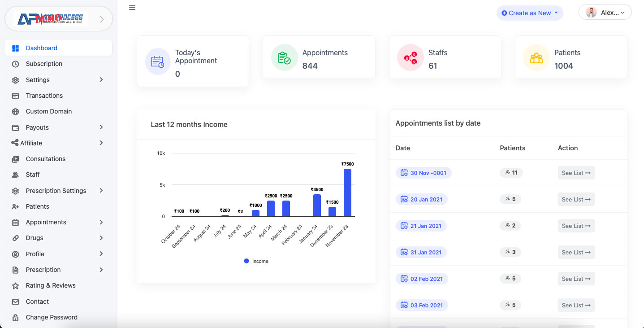Open the Contact menu item
Image resolution: width=644 pixels, height=328 pixels.
[x=58, y=302]
